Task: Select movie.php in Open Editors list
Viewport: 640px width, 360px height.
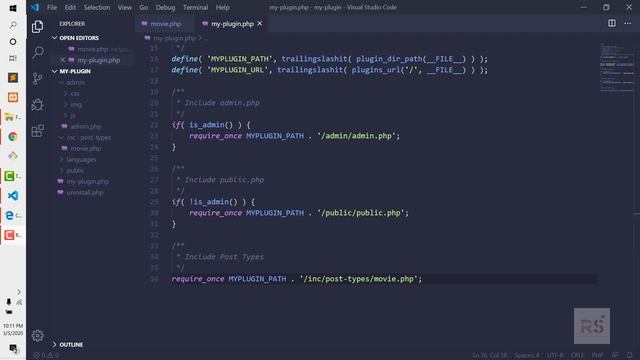Action: tap(93, 49)
